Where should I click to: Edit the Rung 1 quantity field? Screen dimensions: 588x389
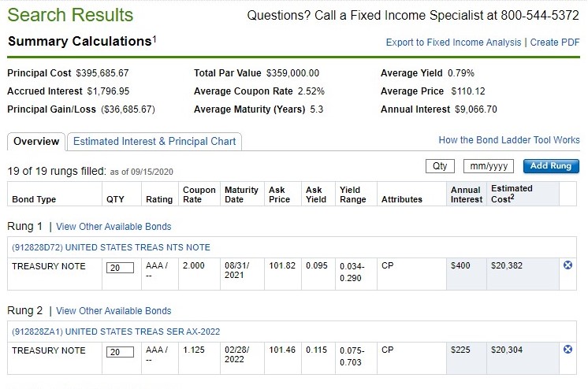120,268
